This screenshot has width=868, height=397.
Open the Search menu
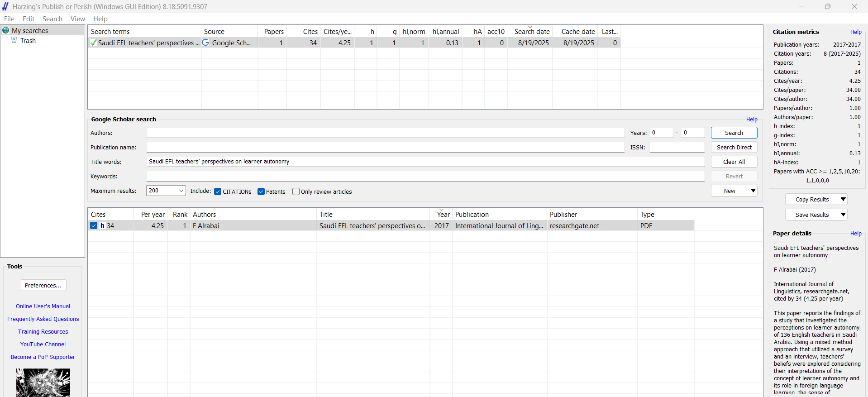[x=52, y=19]
